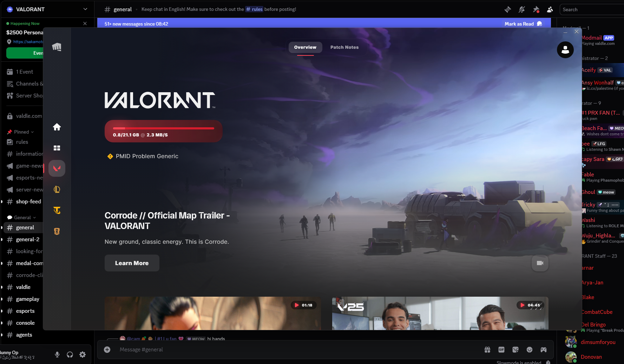Open the all games grid view
This screenshot has width=624, height=364.
[x=57, y=148]
